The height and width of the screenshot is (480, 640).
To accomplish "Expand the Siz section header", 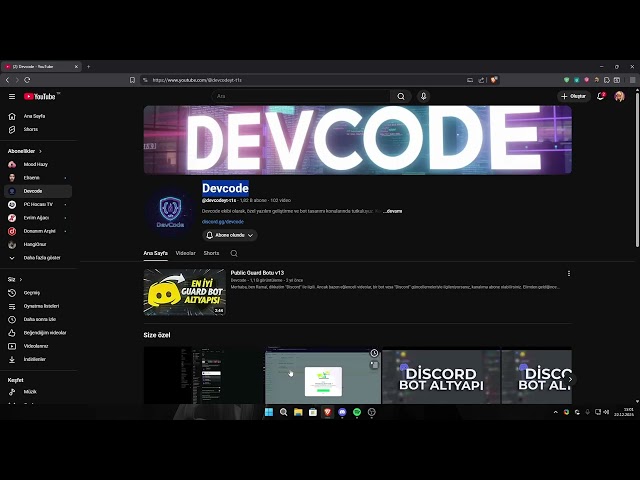I will [15, 280].
